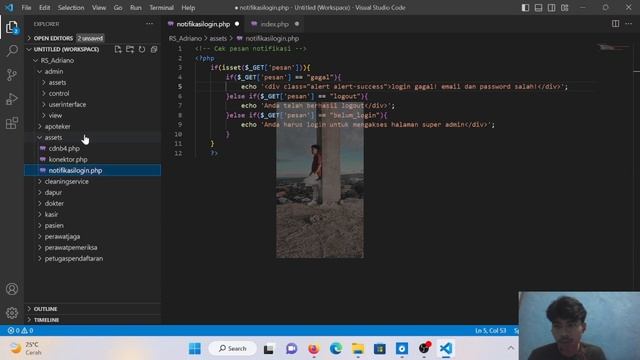Click the errors and warnings status indicator
640x360 pixels.
point(20,330)
